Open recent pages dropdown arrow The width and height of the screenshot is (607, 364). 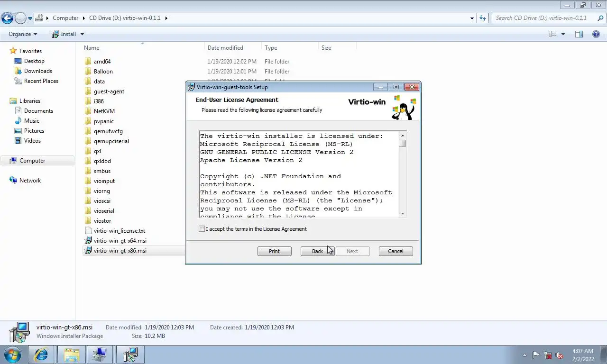30,18
